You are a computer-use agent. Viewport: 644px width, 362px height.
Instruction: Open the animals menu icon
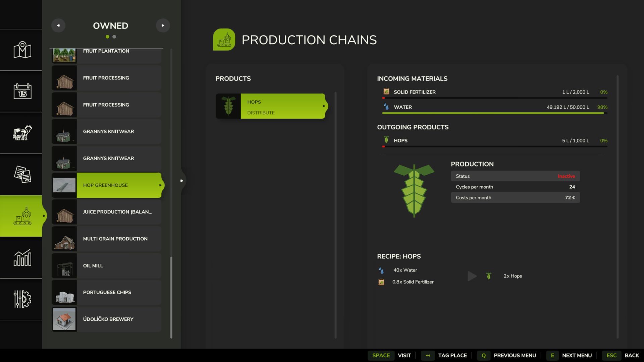22,133
